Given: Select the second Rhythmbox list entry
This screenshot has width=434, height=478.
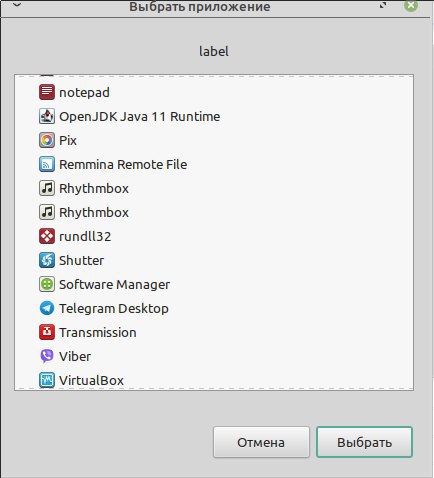Looking at the screenshot, I should 214,212.
